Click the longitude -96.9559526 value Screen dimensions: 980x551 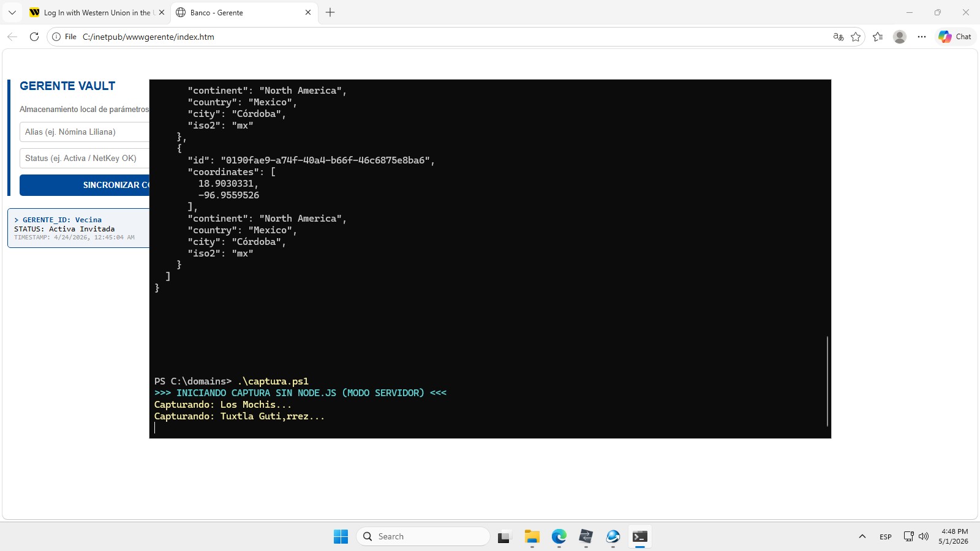coord(228,195)
